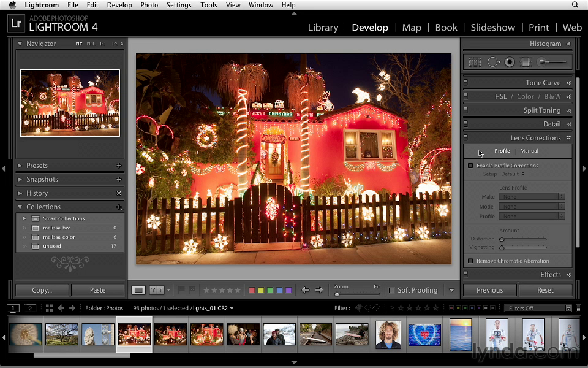Click the filmstrip horizontal scrollbar
The image size is (588, 368).
click(81, 355)
